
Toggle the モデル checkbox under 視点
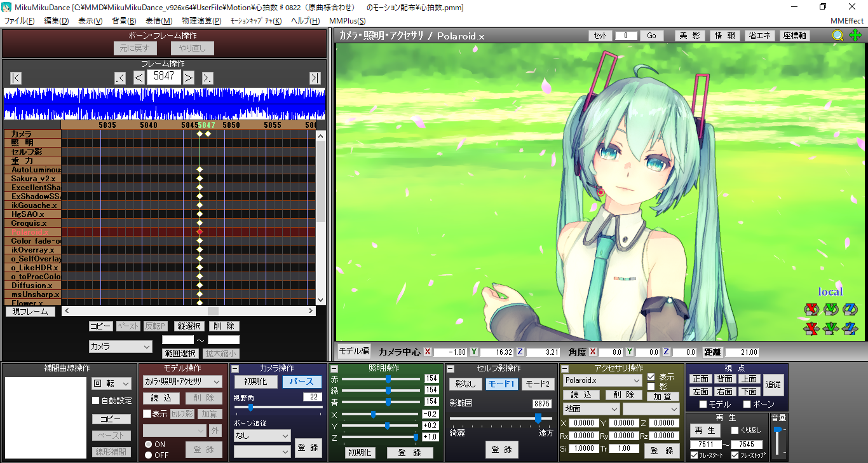tap(703, 404)
